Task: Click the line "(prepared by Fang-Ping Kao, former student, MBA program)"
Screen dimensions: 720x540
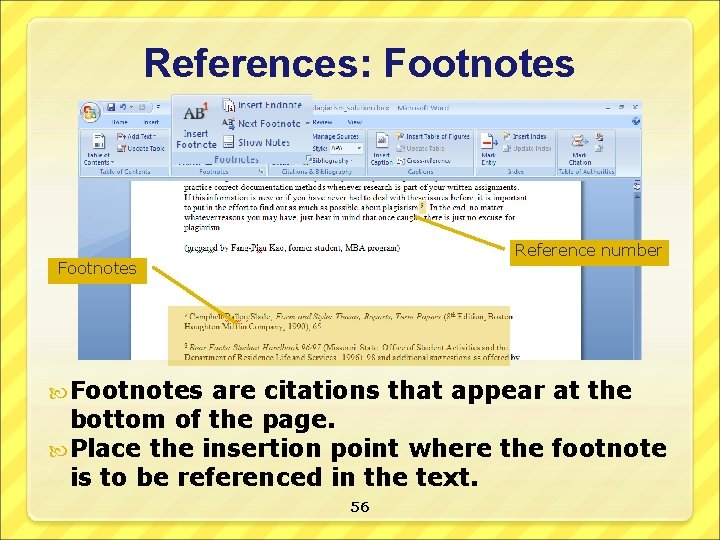Action: coord(292,248)
